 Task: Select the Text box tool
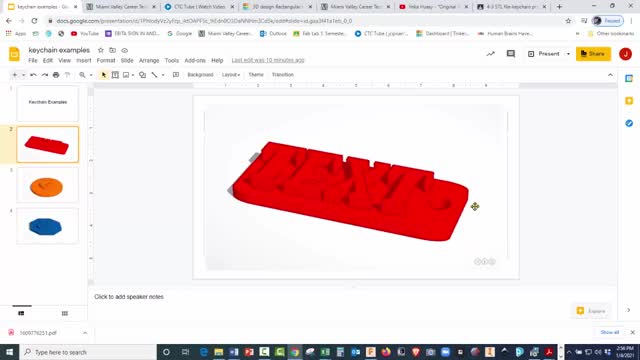tap(115, 75)
